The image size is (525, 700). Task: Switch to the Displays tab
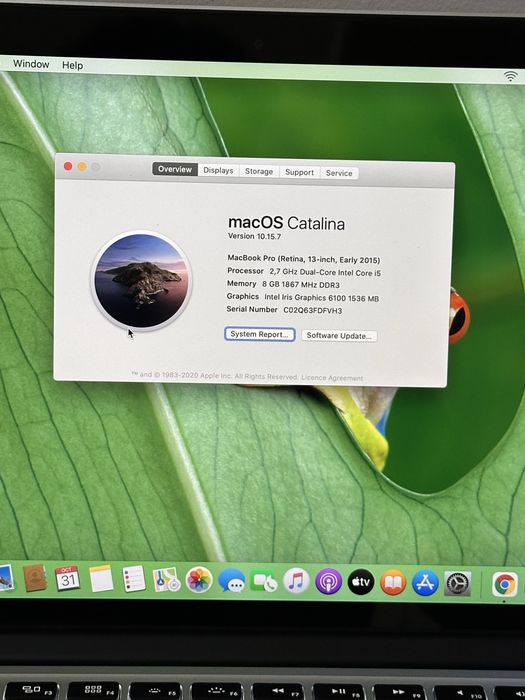point(218,171)
